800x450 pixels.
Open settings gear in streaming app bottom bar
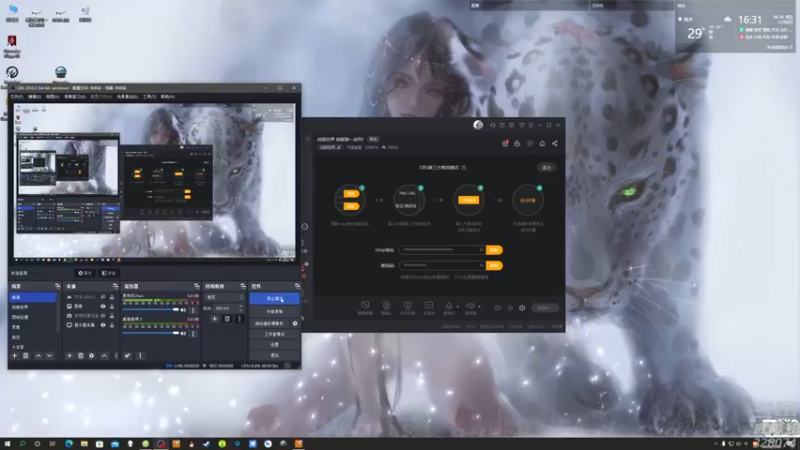(522, 308)
